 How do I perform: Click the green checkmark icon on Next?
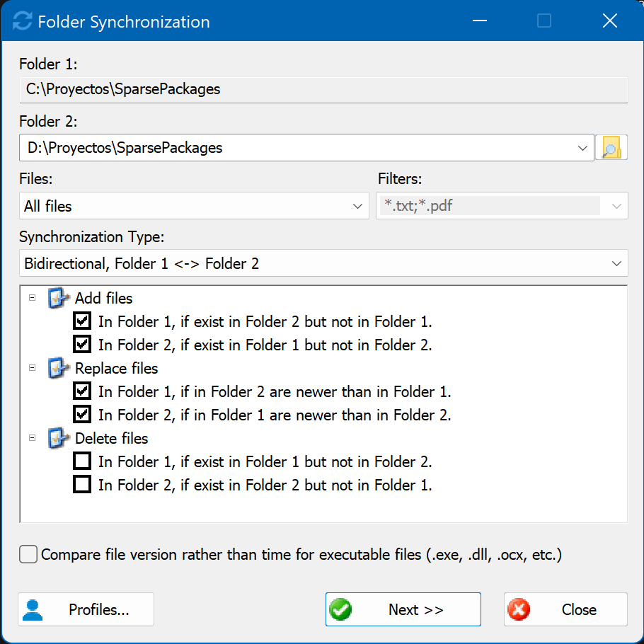click(340, 609)
